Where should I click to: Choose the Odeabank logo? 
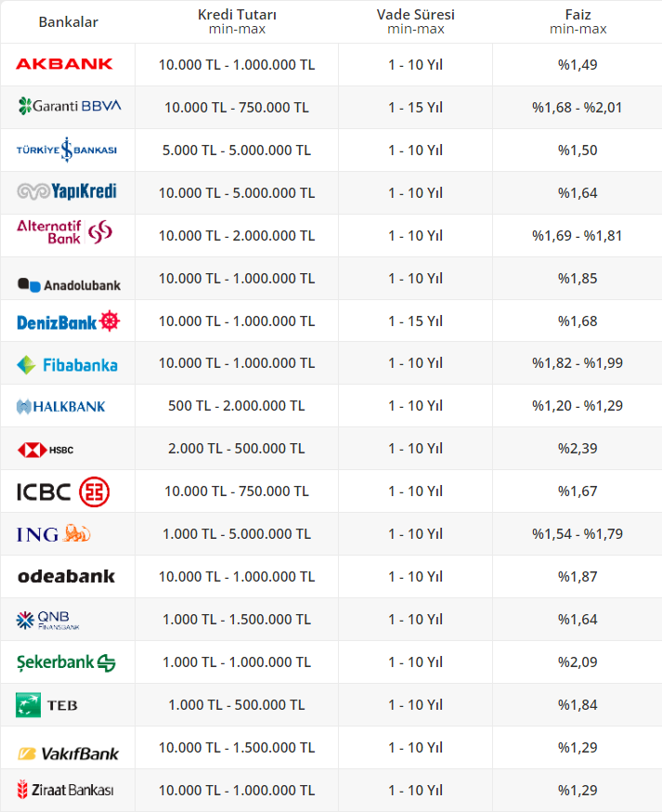pos(66,577)
